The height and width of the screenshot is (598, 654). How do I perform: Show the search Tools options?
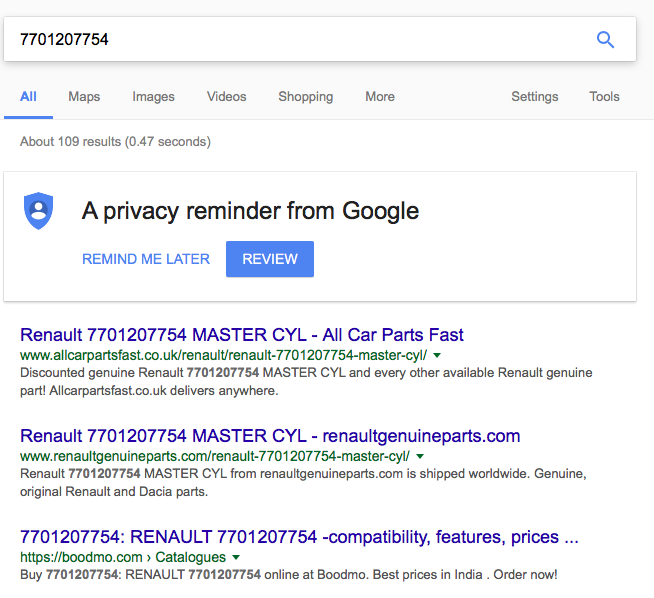(x=604, y=97)
